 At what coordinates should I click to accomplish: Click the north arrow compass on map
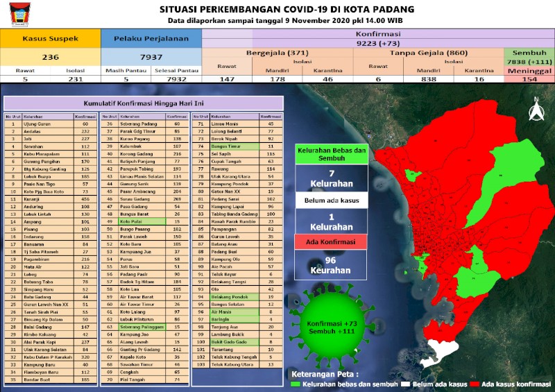(536, 109)
